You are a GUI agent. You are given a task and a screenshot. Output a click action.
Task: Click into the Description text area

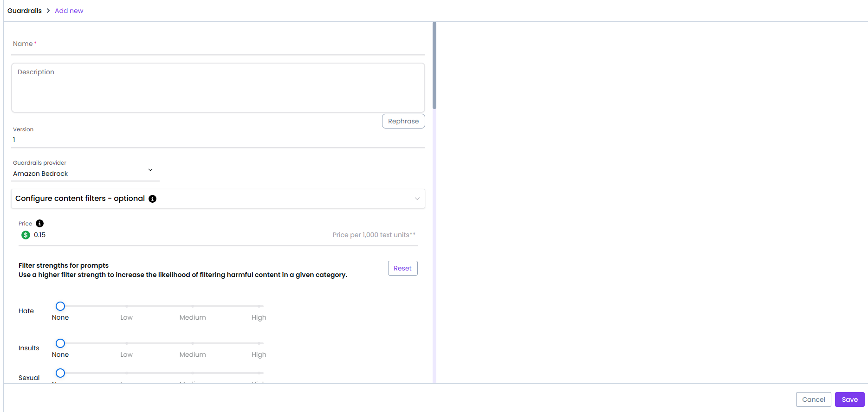[218, 88]
